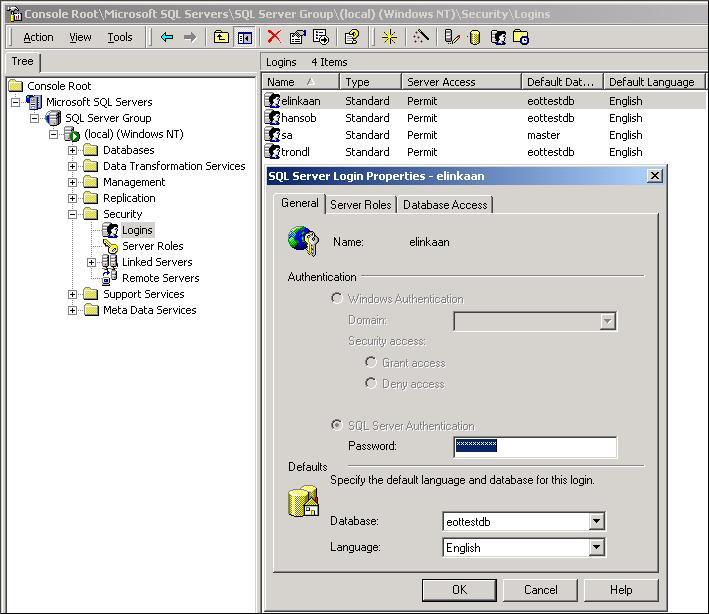The height and width of the screenshot is (614, 709).
Task: Click Cancel in Login Properties dialog
Action: pos(540,590)
